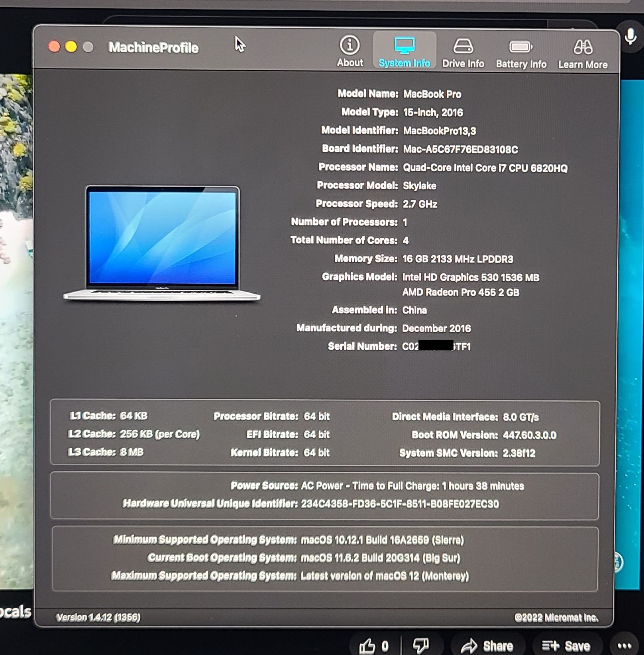Screen dimensions: 644x655
Task: Click the '15-inch, 2016' model type value
Action: (x=433, y=112)
